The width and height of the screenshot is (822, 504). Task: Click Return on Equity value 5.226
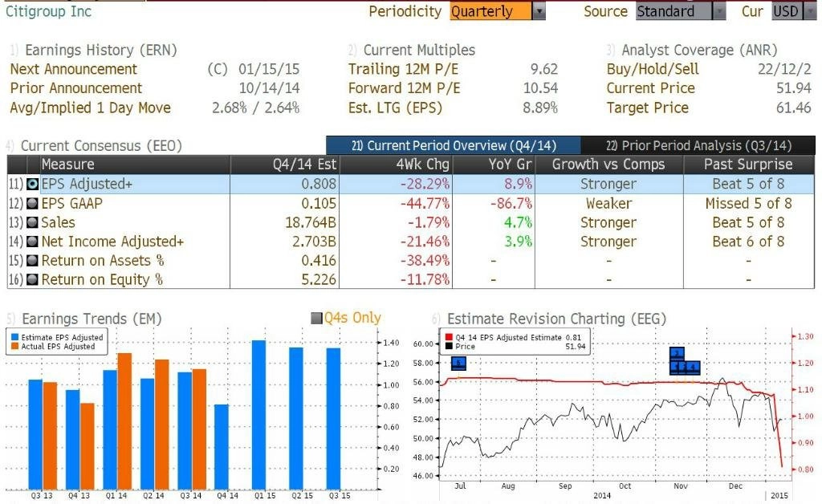[x=319, y=280]
